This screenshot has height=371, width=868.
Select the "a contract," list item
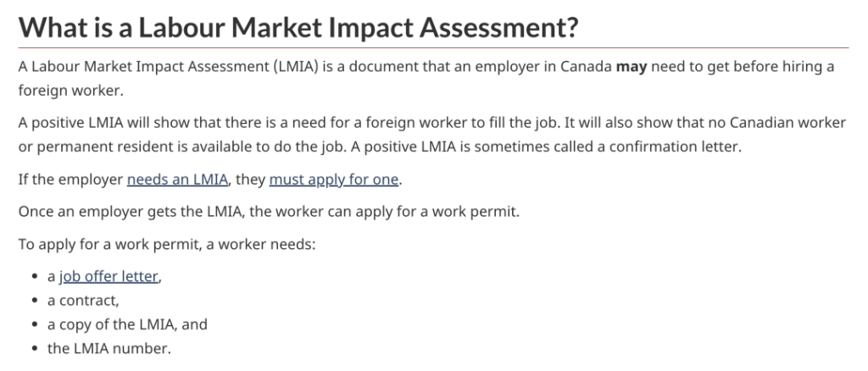[84, 301]
